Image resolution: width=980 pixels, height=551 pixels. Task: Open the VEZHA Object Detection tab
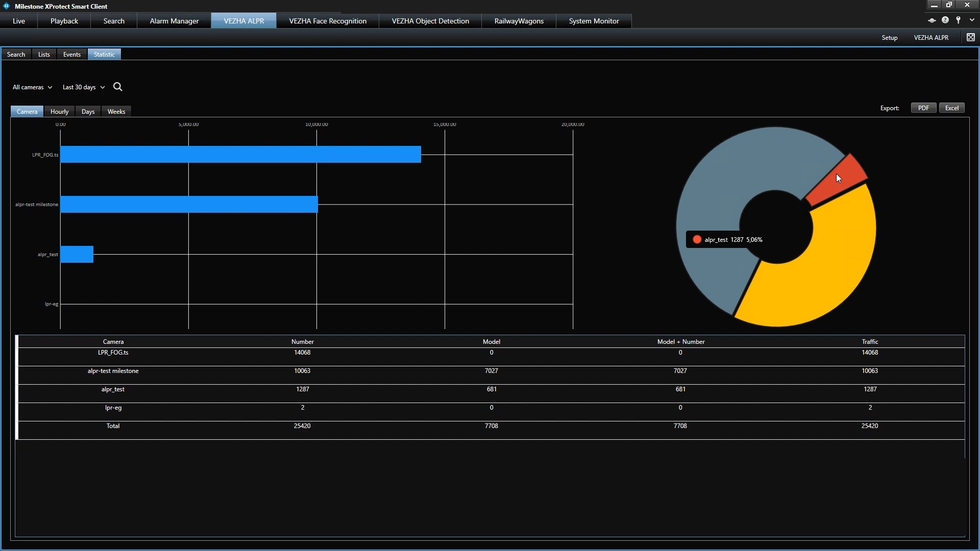click(x=430, y=21)
